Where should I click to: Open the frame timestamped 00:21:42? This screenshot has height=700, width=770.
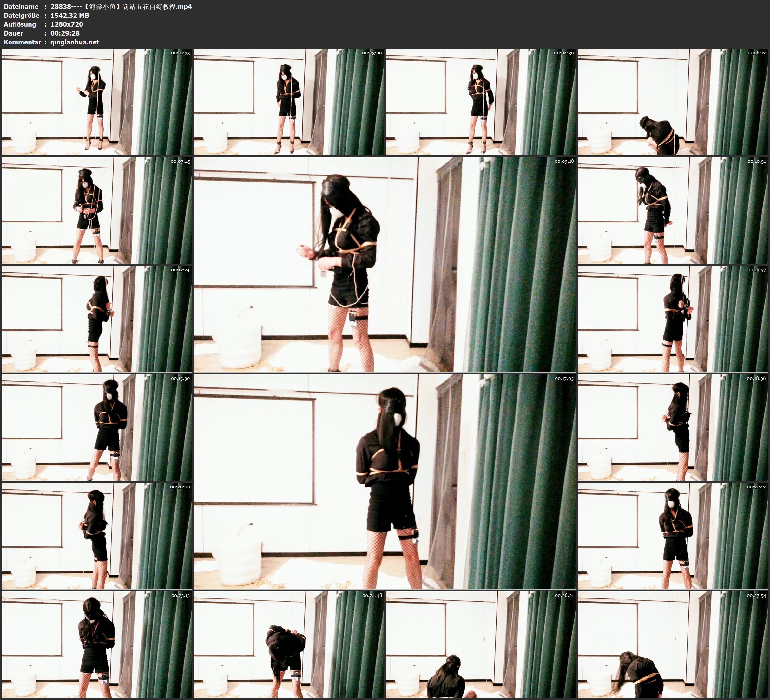673,536
